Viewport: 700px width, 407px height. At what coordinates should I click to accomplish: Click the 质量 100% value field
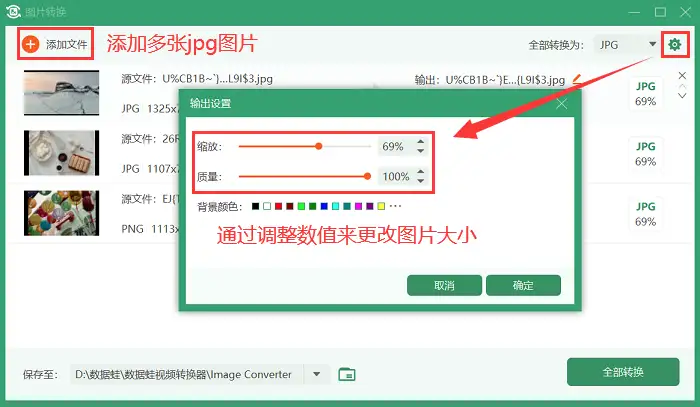point(396,176)
